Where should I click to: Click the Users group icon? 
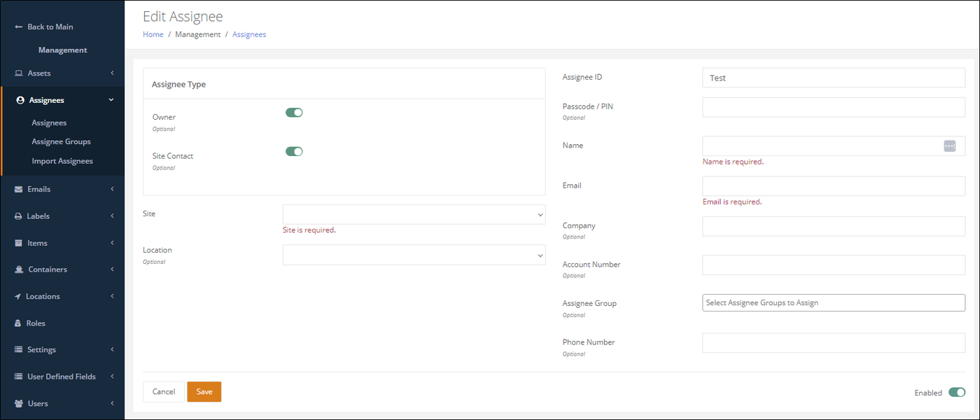tap(19, 404)
